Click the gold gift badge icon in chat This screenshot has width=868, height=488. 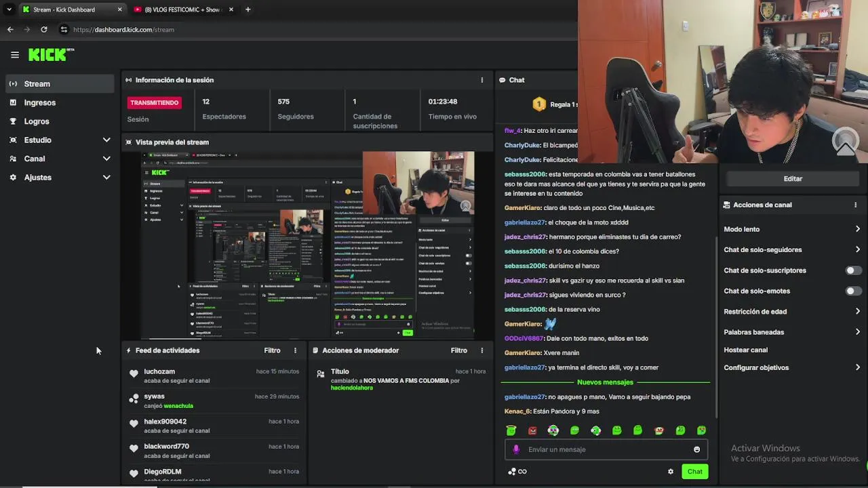(539, 104)
